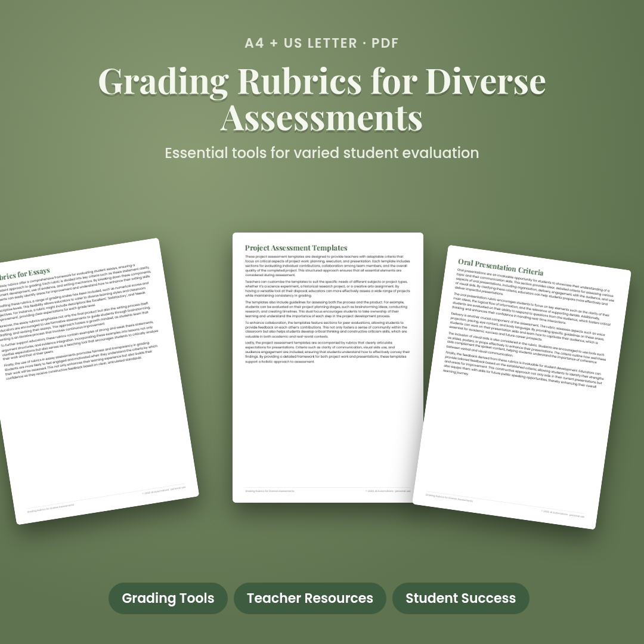Click the 'Project Assessment Templates' heading

[x=296, y=247]
